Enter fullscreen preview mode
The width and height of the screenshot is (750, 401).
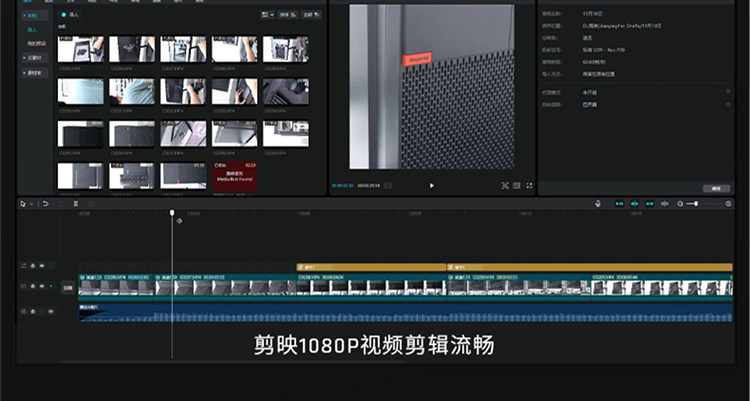(x=529, y=186)
